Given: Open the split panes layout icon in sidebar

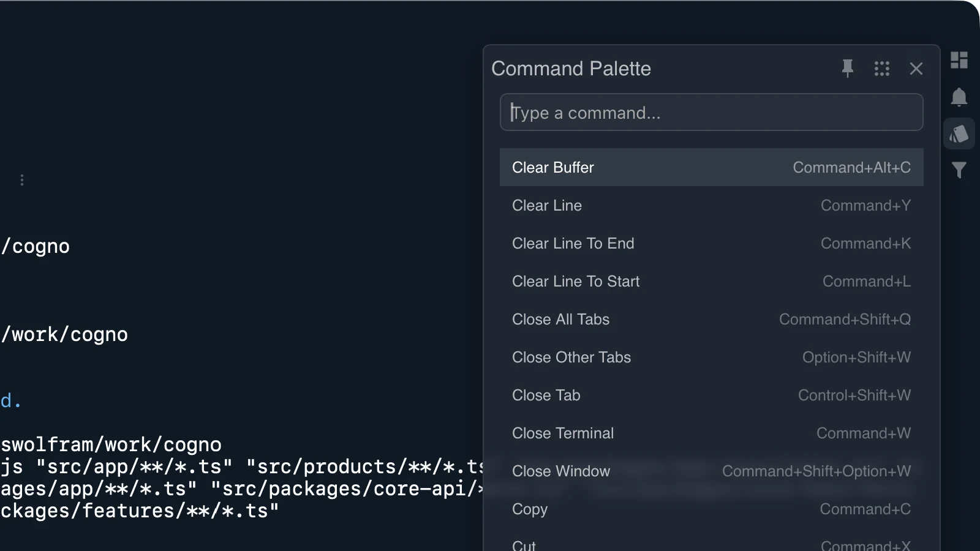Looking at the screenshot, I should [959, 60].
